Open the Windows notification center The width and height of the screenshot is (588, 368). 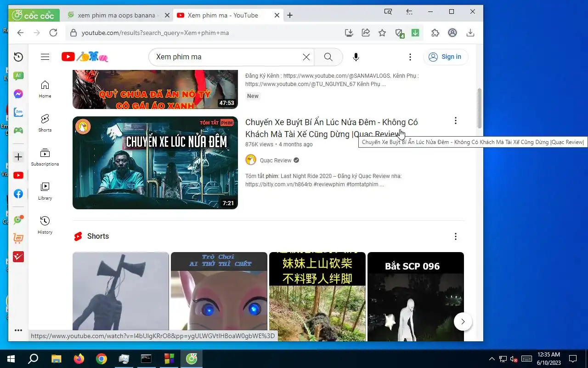pyautogui.click(x=573, y=359)
